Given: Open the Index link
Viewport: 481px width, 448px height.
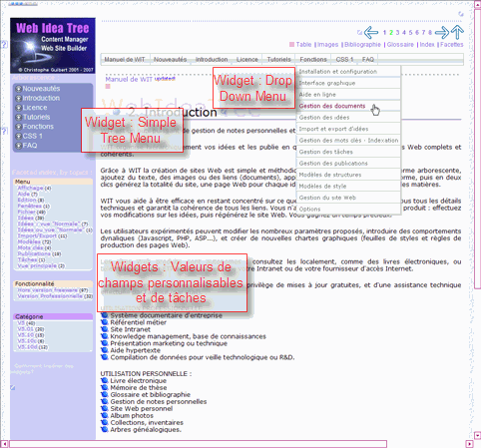Looking at the screenshot, I should click(x=427, y=44).
